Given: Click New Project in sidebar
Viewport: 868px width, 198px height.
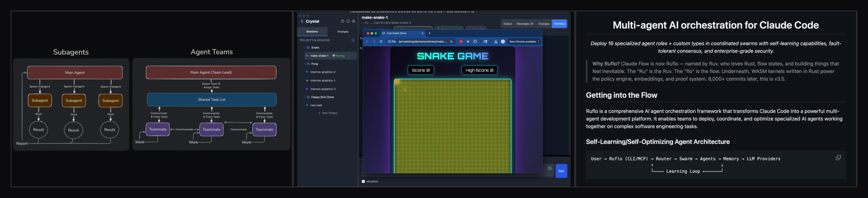Looking at the screenshot, I should 328,113.
